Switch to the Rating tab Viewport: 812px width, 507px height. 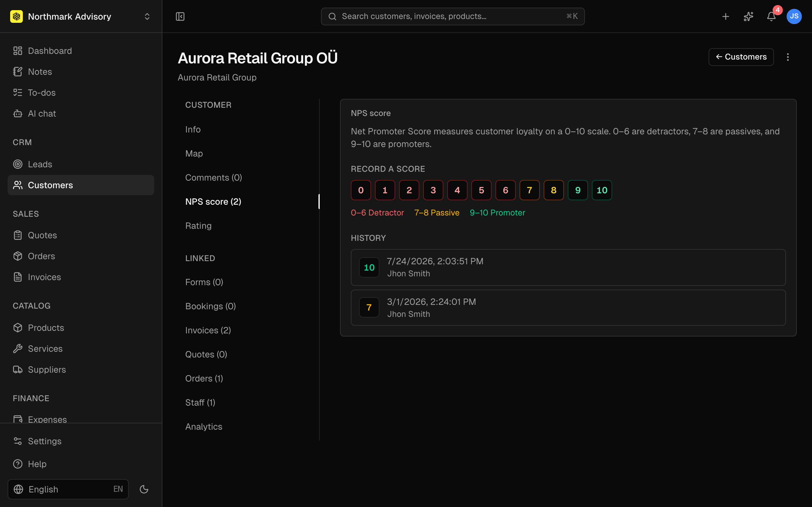pos(198,226)
